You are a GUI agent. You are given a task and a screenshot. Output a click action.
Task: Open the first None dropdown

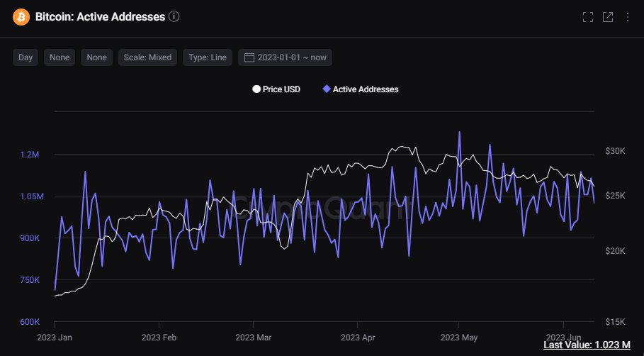[x=60, y=57]
